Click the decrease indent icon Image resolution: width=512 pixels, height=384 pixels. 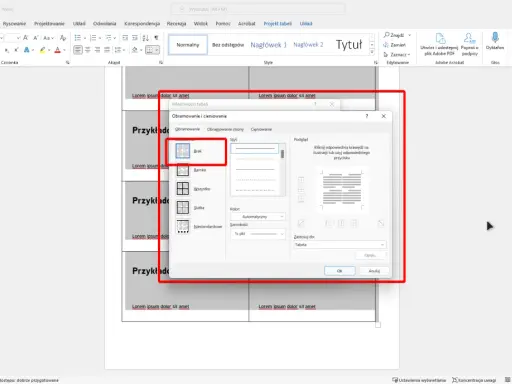125,38
